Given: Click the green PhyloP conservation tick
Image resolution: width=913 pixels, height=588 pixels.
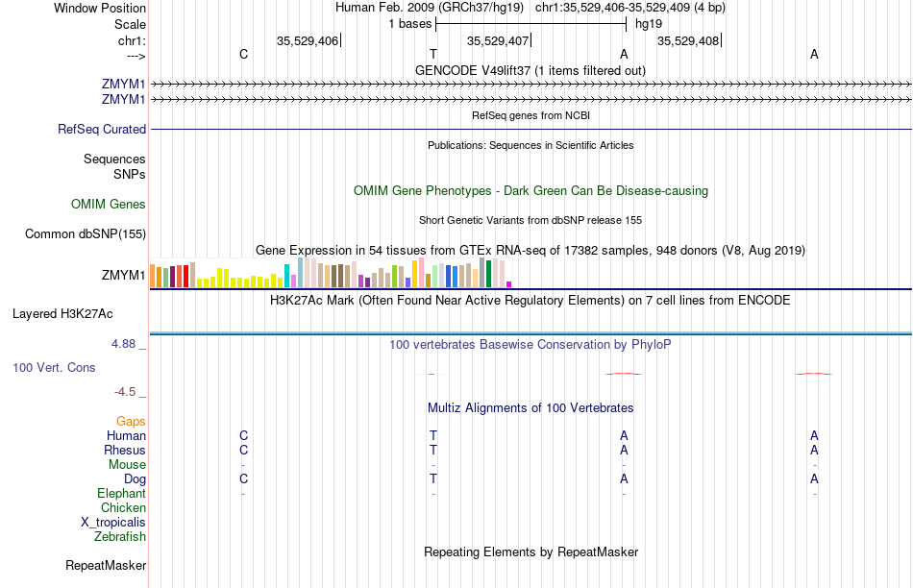Looking at the screenshot, I should click(x=432, y=374).
